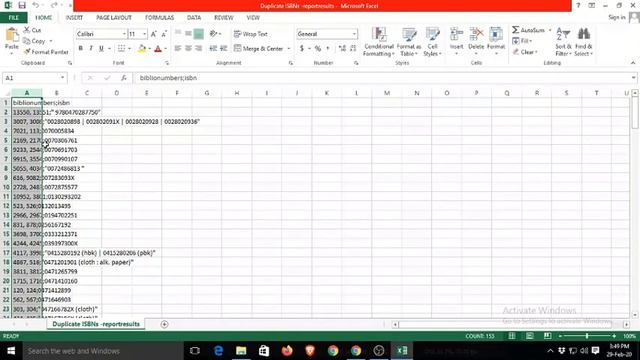Center text horizontally
The height and width of the screenshot is (360, 640).
point(188,49)
